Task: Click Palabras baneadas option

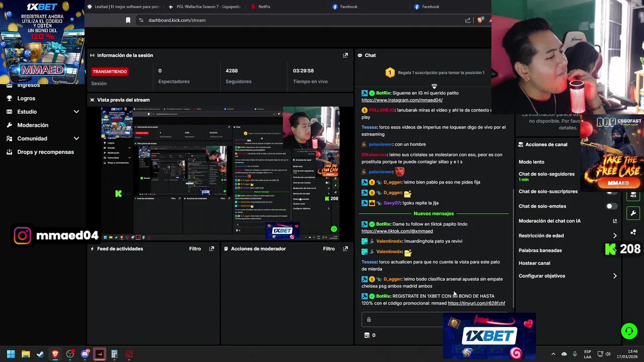Action: point(540,250)
